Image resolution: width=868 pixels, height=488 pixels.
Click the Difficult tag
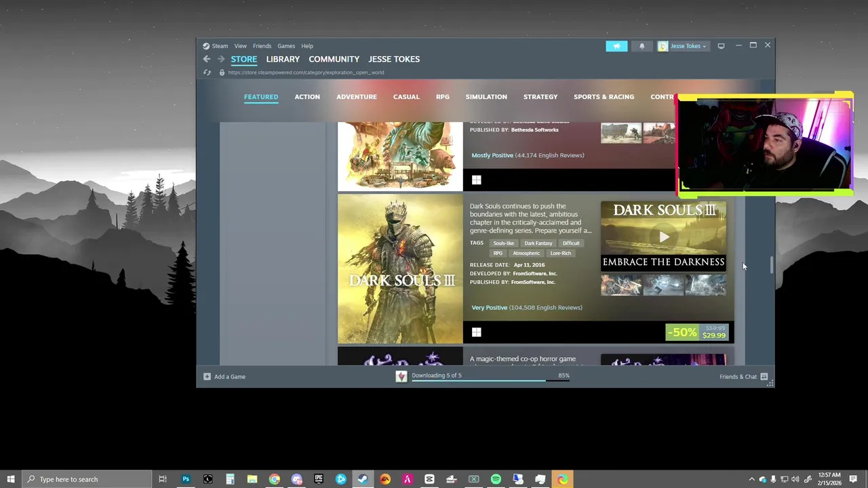point(571,243)
